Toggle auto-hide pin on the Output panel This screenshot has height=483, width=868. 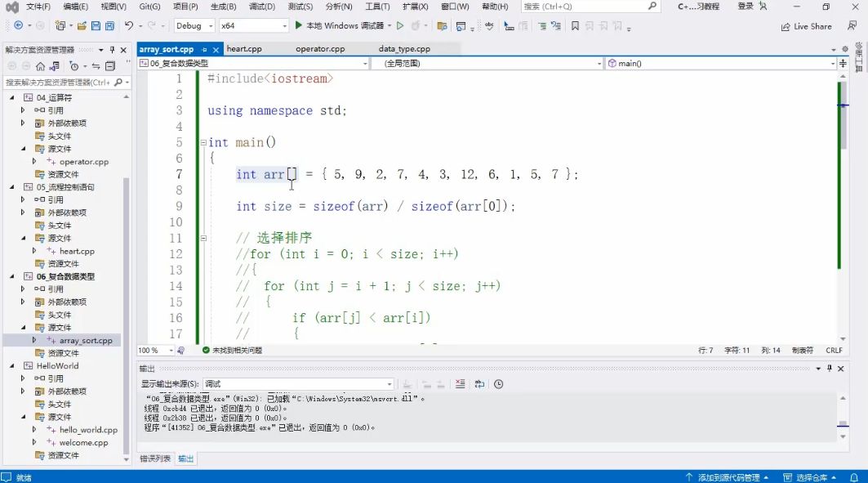pos(830,369)
